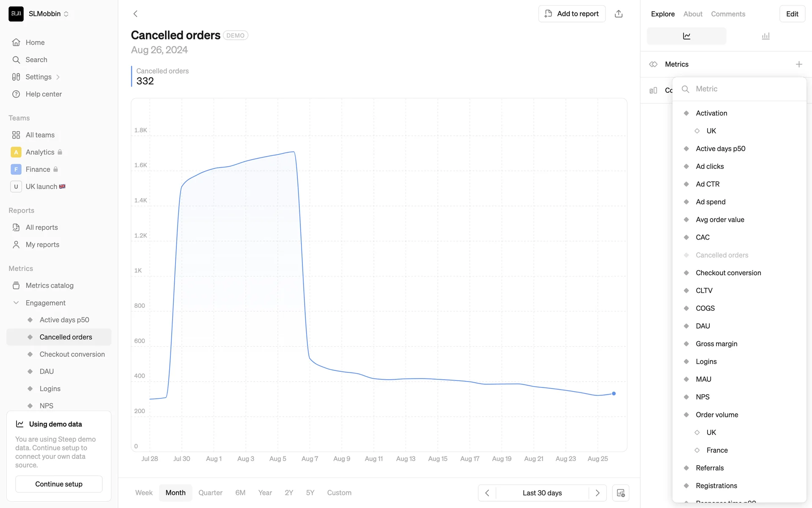
Task: Select the Quarter time range
Action: click(210, 493)
